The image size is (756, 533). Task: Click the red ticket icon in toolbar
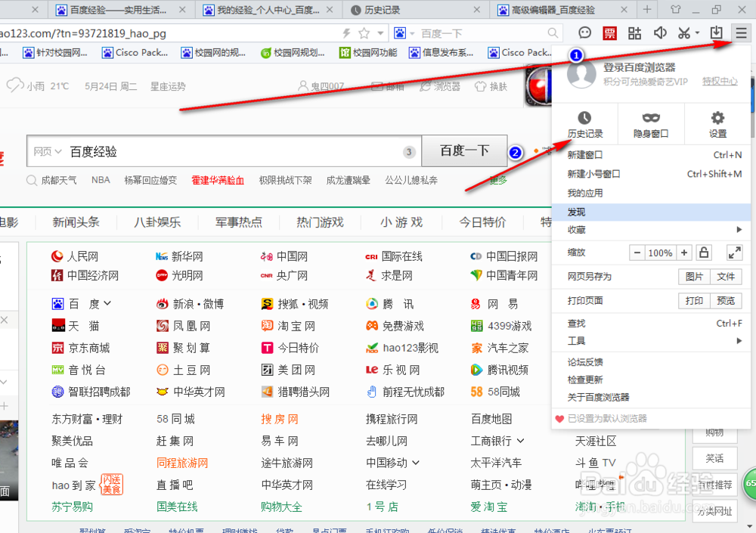coord(610,33)
